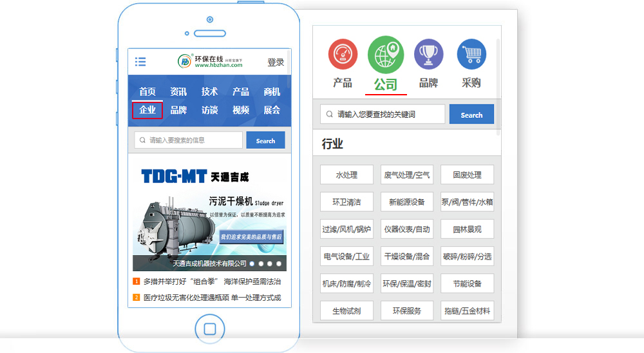Open 技术 in phone navigation
This screenshot has width=644, height=353.
[209, 91]
